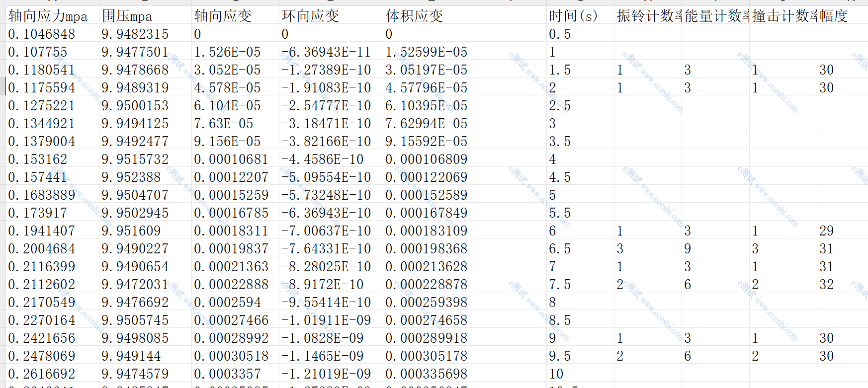
Task: Select cell 0.2421656
Action: click(x=53, y=337)
